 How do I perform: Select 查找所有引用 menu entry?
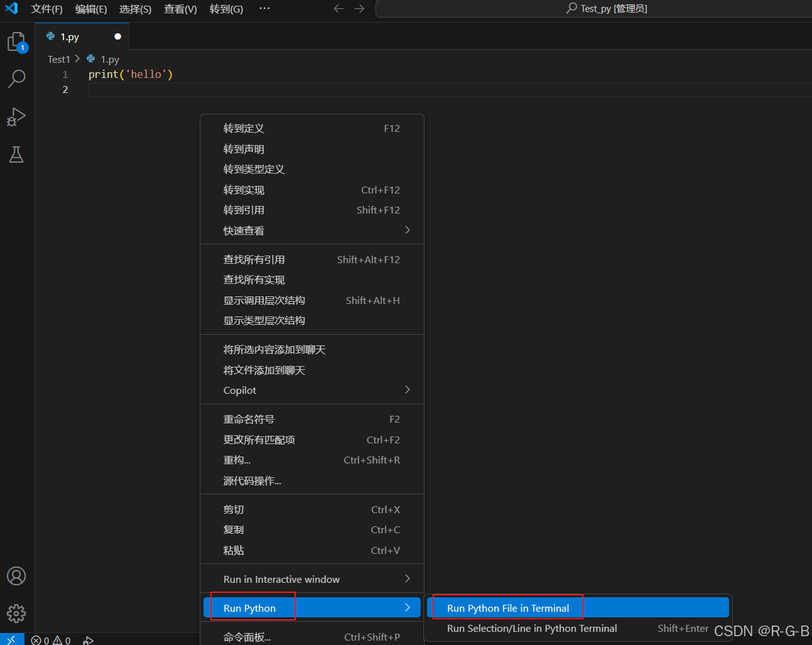pos(312,259)
